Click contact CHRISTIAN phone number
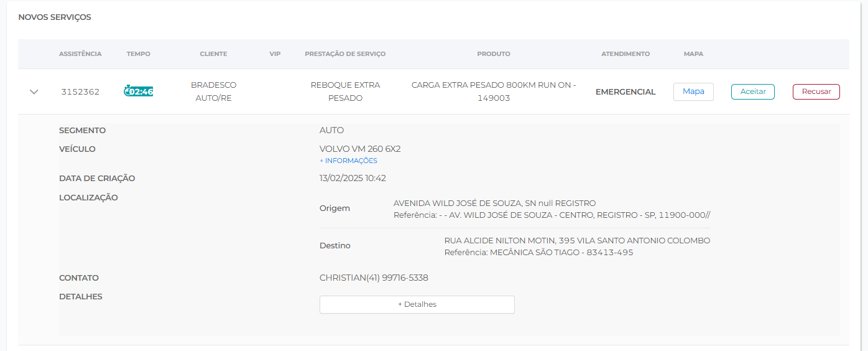 (374, 278)
